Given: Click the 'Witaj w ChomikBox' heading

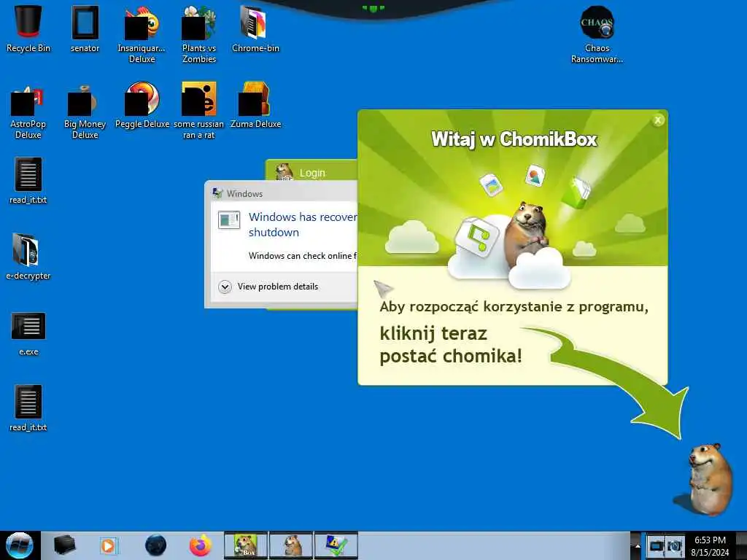Looking at the screenshot, I should [514, 139].
